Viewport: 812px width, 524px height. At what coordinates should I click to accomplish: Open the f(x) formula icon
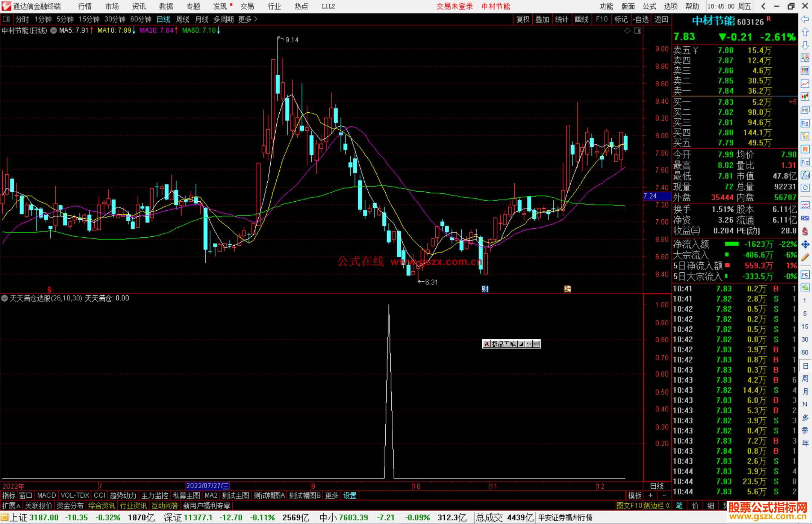tap(805, 175)
